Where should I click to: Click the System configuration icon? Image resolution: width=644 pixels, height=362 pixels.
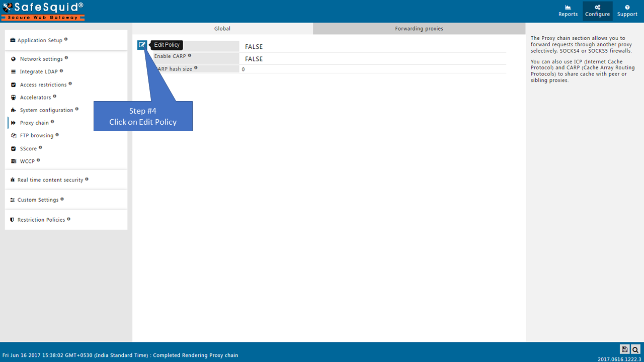point(14,110)
